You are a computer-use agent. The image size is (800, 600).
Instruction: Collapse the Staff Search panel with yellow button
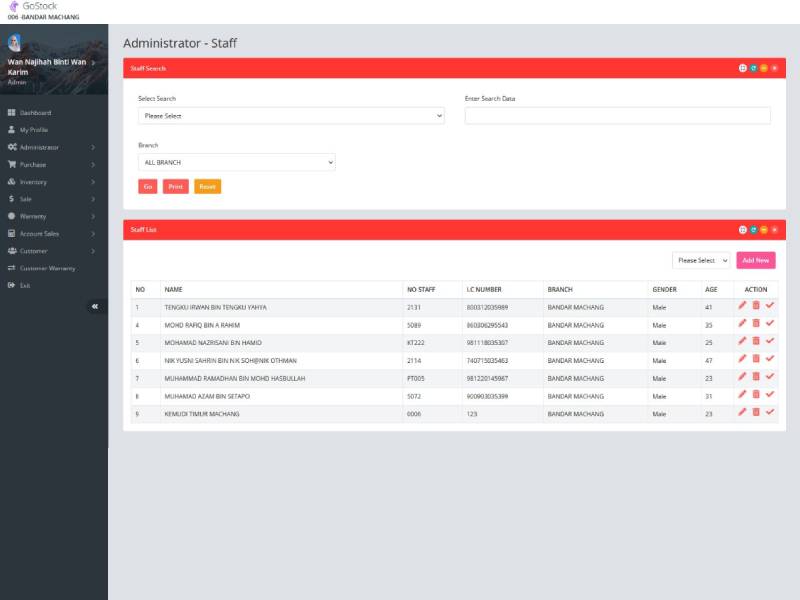pyautogui.click(x=764, y=68)
